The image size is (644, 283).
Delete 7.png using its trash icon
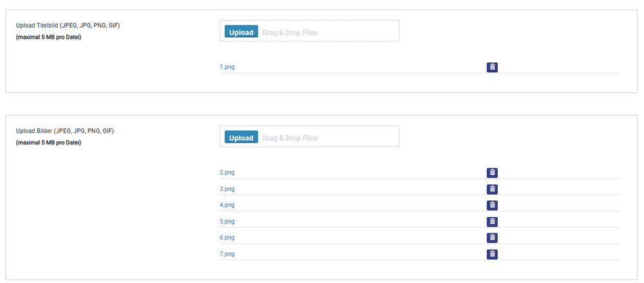click(x=492, y=254)
